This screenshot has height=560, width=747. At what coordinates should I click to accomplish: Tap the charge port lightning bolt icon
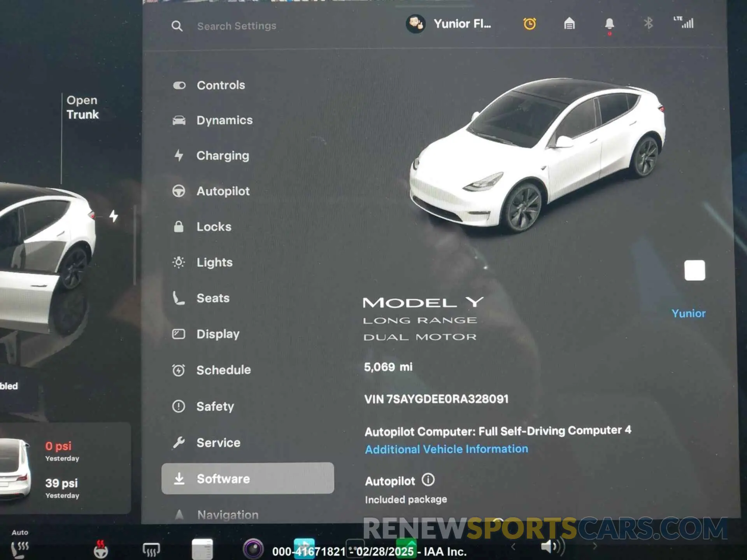(113, 216)
